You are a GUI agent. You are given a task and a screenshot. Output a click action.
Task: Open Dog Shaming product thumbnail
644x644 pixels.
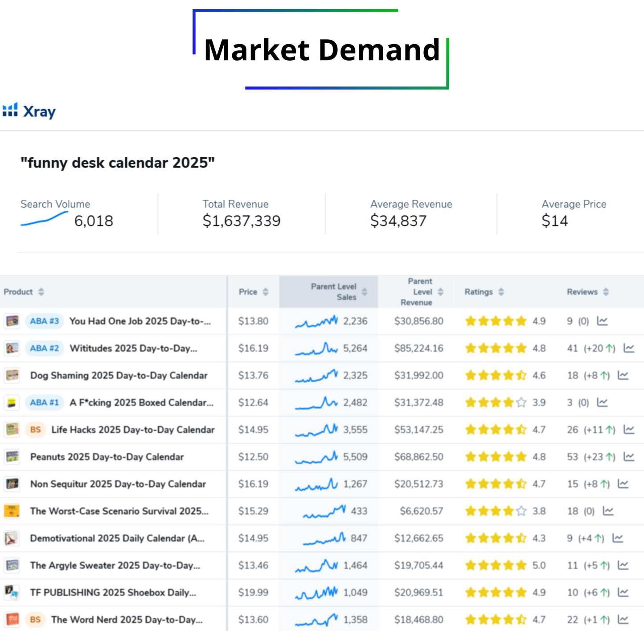(x=12, y=375)
